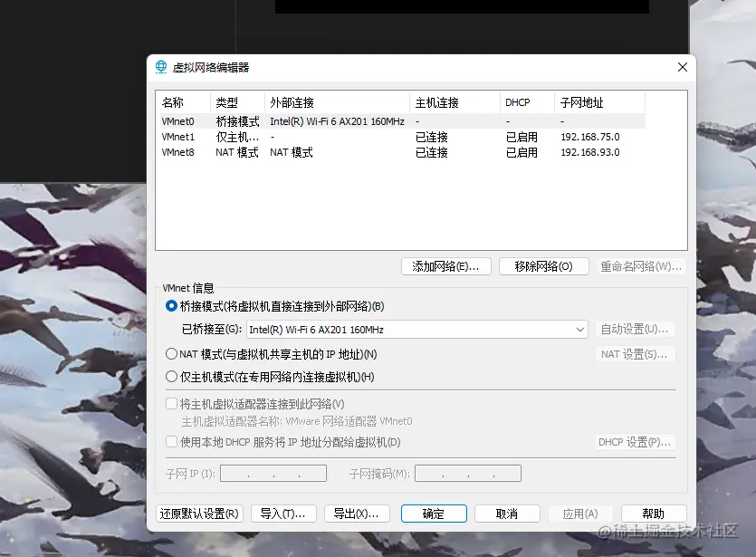The height and width of the screenshot is (557, 756).
Task: Click the 子网掩码 input field
Action: 468,473
